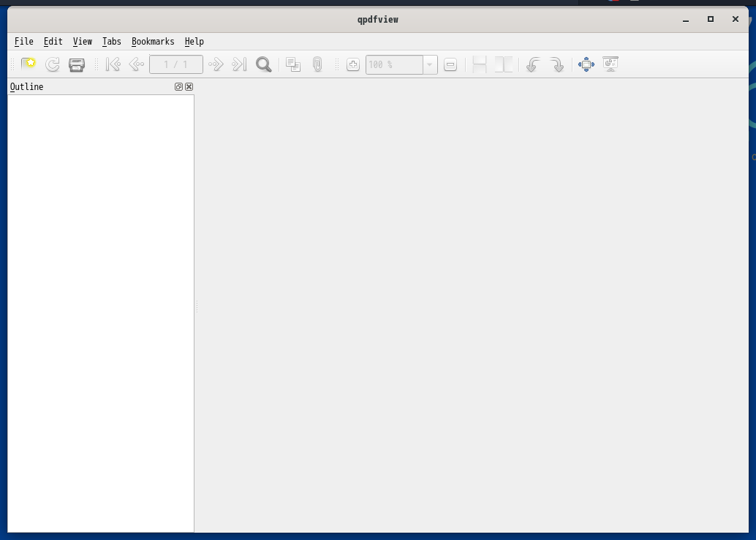Toggle Continuous mode icon
Image resolution: width=756 pixels, height=540 pixels.
(479, 64)
